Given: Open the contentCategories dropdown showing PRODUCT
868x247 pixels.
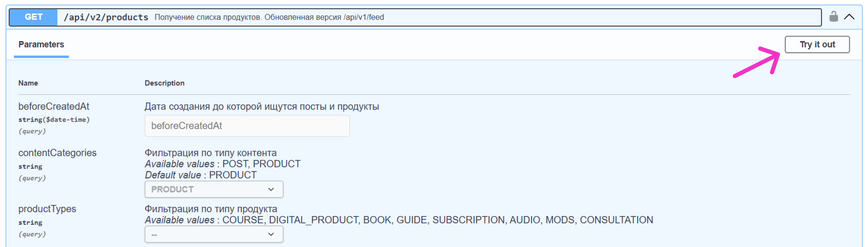Looking at the screenshot, I should tap(214, 189).
